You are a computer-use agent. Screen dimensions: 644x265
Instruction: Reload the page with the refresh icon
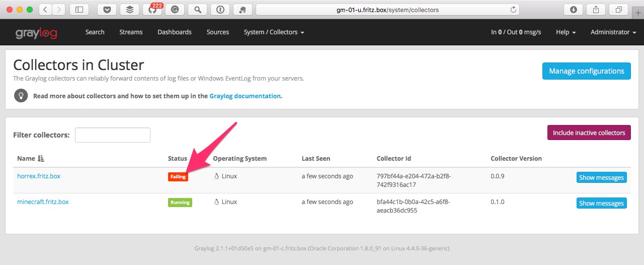[x=513, y=10]
